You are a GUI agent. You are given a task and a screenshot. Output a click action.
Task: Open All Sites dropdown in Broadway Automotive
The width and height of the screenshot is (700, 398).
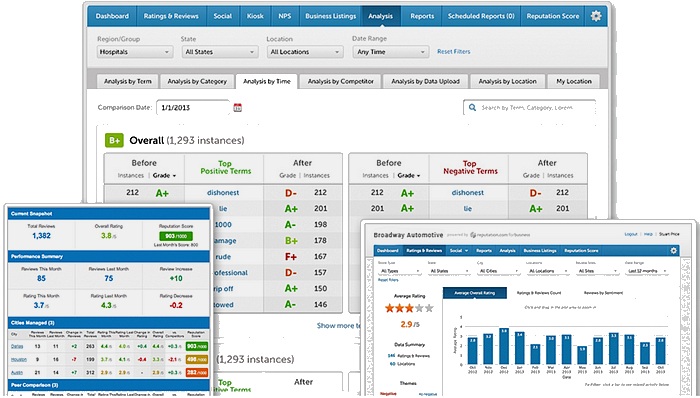597,271
